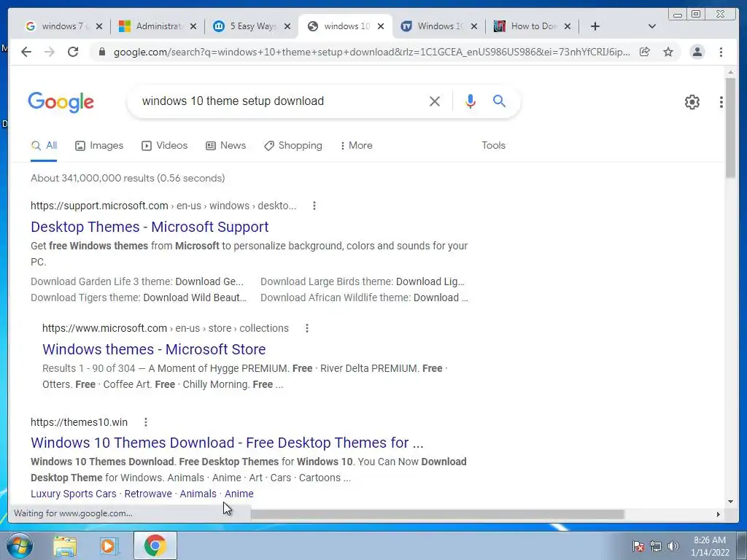Open the network status tray icon
The height and width of the screenshot is (560, 747).
click(656, 546)
